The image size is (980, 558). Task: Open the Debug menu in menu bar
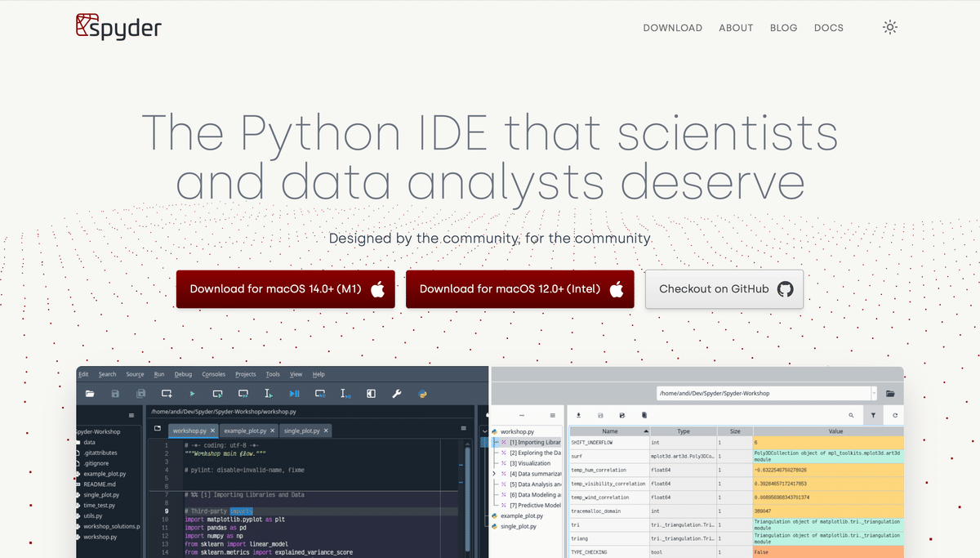coord(183,374)
